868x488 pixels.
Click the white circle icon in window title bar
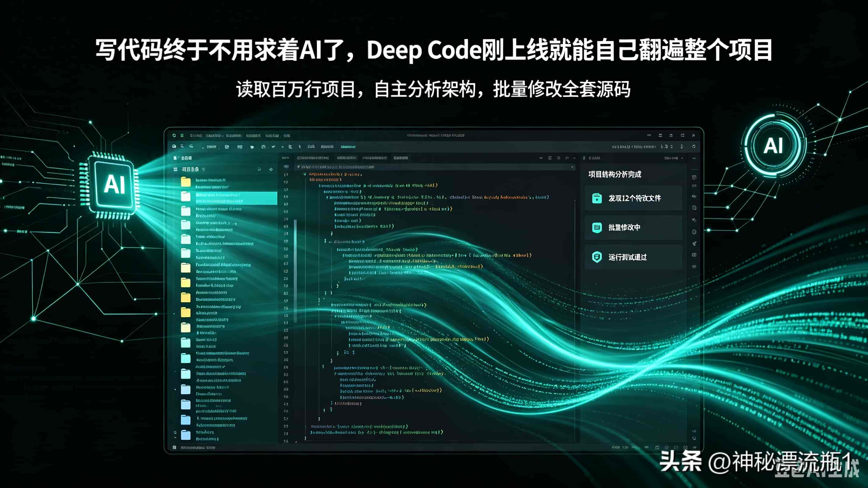coord(174,135)
